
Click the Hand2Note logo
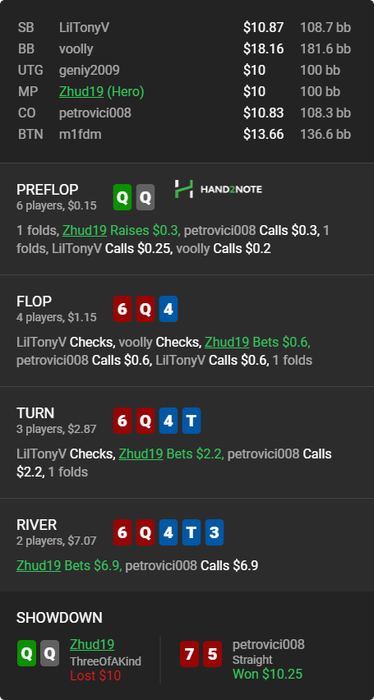coord(218,189)
